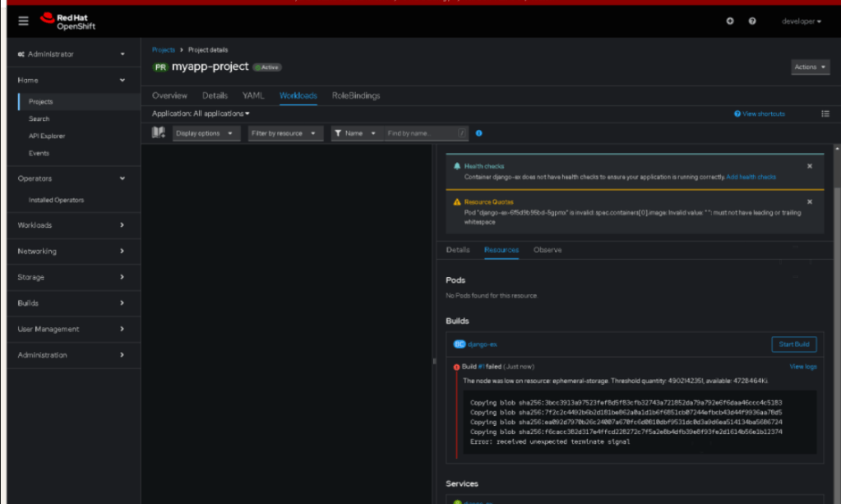Dismiss the Resource Quotas warning
This screenshot has width=841, height=504.
[x=810, y=202]
